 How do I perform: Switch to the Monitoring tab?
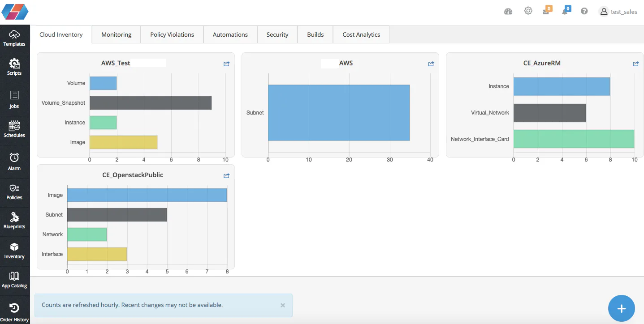(x=117, y=34)
